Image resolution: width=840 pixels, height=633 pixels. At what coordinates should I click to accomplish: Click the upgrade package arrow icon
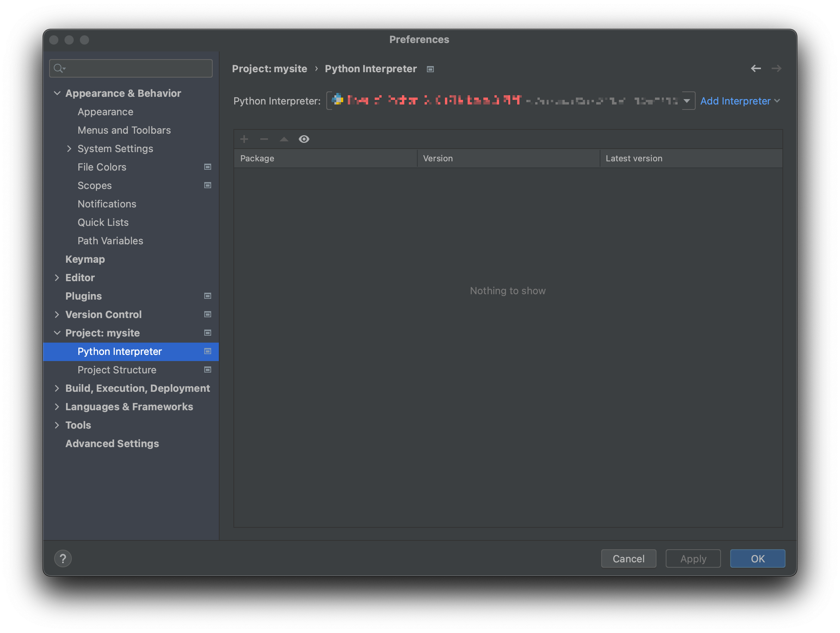click(284, 139)
